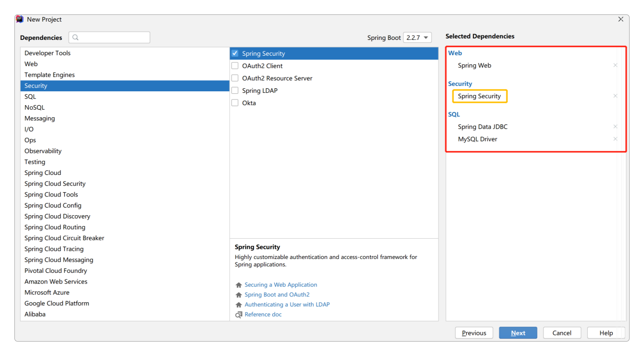This screenshot has height=356, width=644.
Task: Select the Spring Cloud category
Action: point(125,173)
